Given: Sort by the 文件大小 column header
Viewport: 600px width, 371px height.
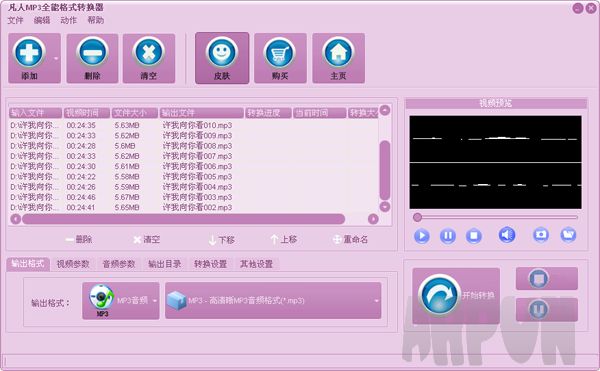Looking at the screenshot, I should click(x=135, y=113).
